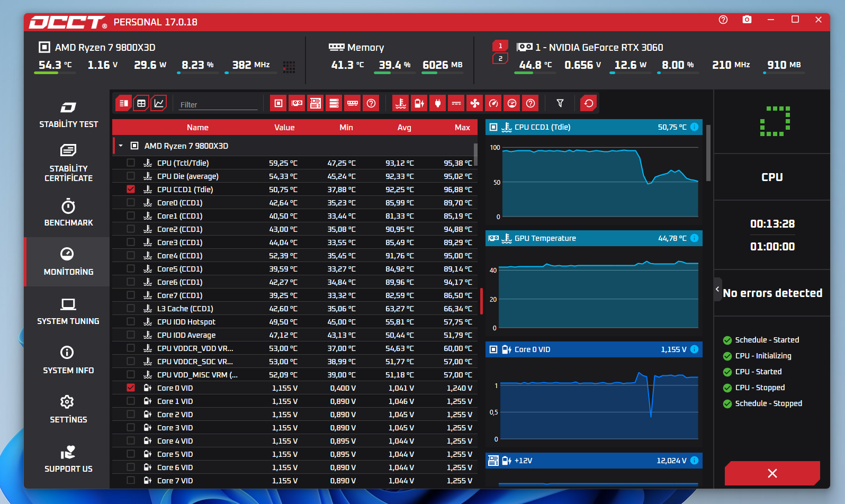Enable the CPU (Tctl/Tdie) checkbox
This screenshot has width=845, height=504.
(x=131, y=163)
